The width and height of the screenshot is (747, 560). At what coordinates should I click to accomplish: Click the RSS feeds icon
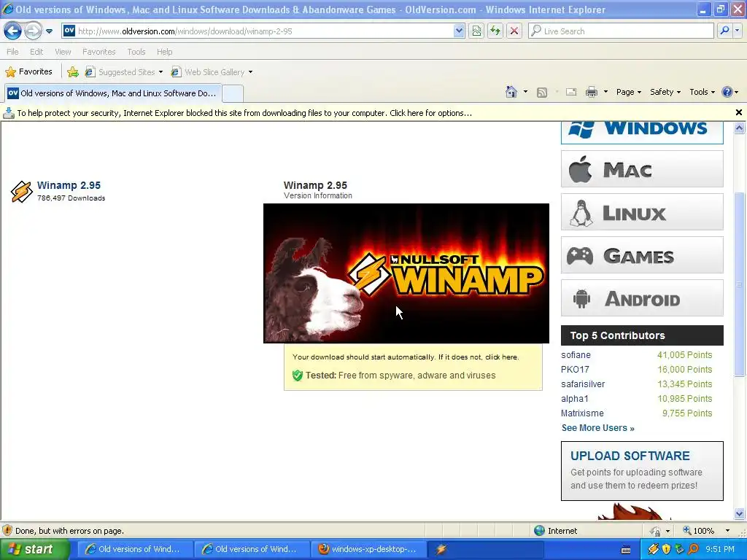click(x=542, y=93)
